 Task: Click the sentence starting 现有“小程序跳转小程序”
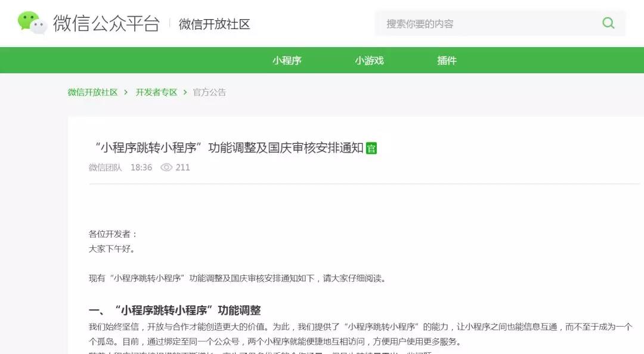pos(237,278)
